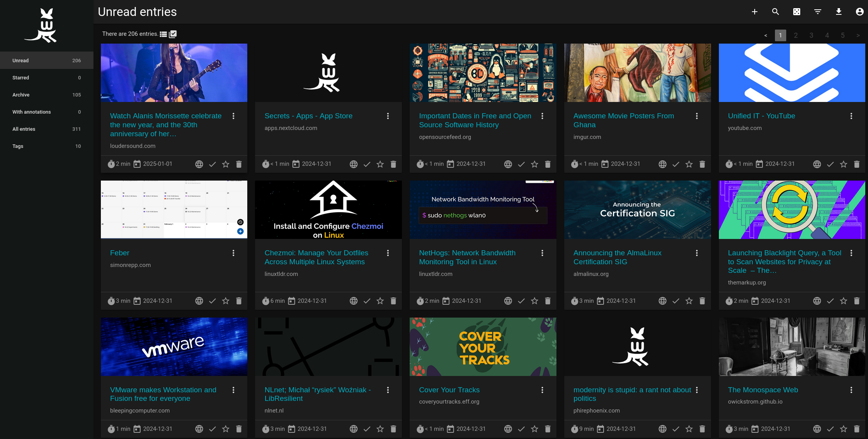Open Archive in the sidebar
This screenshot has width=868, height=439.
click(47, 95)
